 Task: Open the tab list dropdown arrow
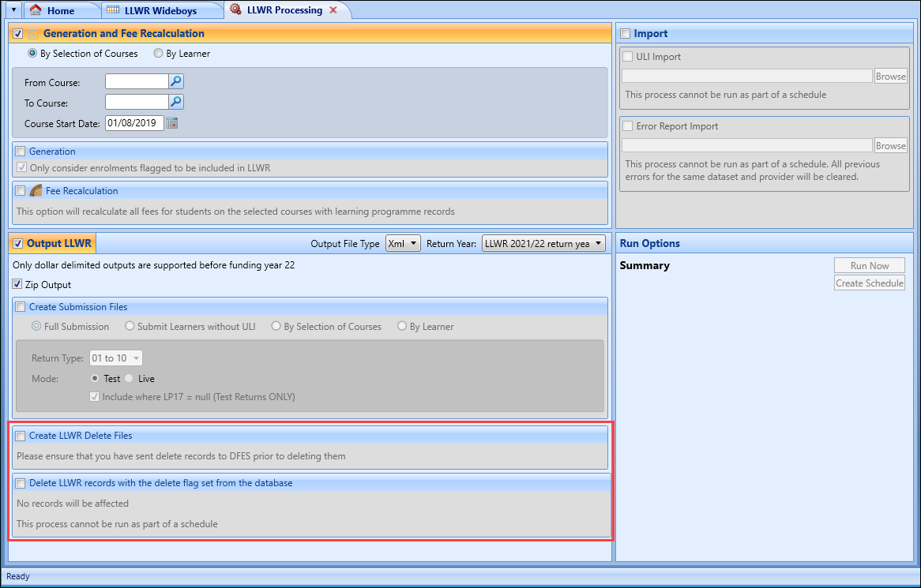(13, 10)
